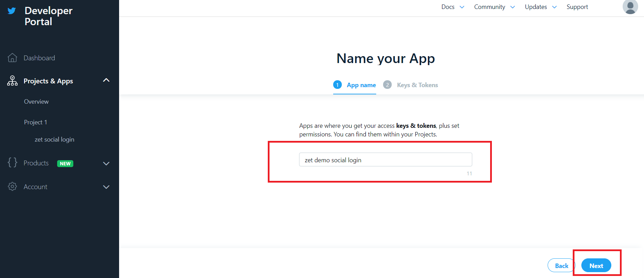Click the Account gear icon
This screenshot has width=644, height=278.
point(12,186)
